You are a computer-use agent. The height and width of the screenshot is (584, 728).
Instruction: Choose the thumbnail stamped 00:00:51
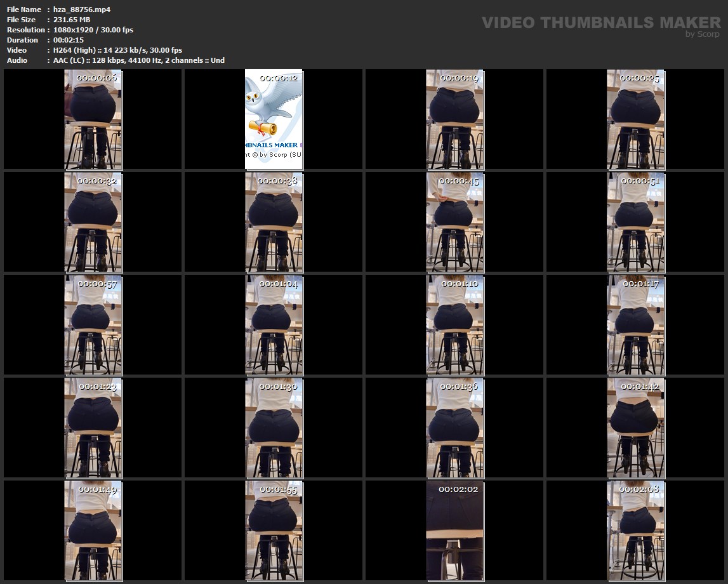(x=636, y=222)
